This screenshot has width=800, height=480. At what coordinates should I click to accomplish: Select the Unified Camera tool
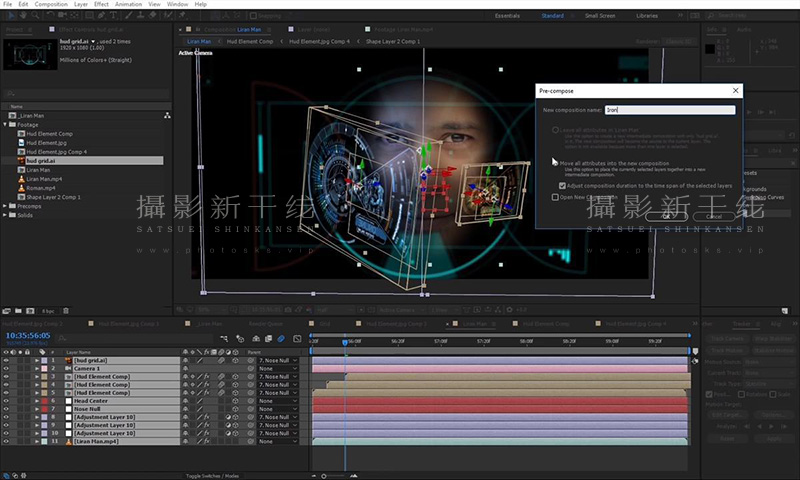point(64,15)
